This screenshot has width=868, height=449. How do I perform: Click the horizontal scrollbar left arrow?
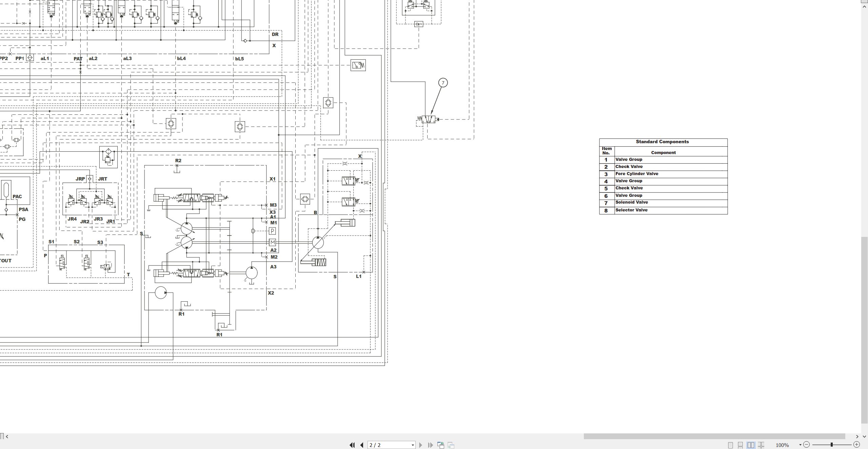tap(7, 436)
